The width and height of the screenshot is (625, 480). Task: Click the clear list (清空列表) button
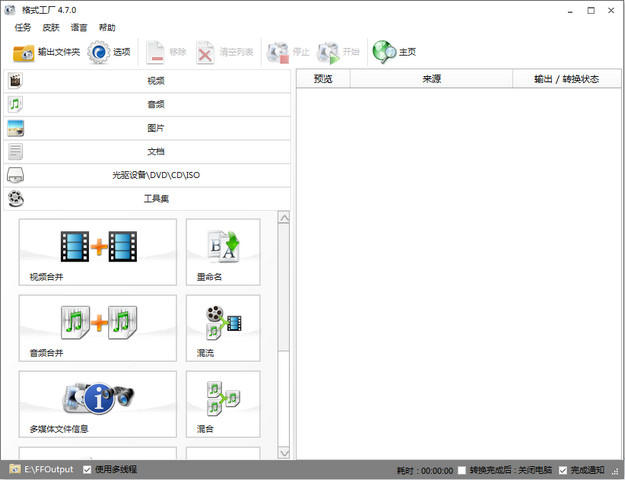click(x=225, y=52)
